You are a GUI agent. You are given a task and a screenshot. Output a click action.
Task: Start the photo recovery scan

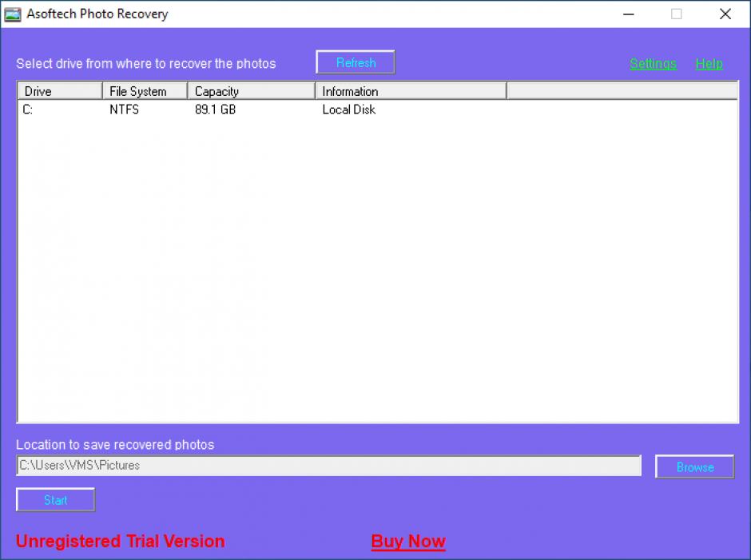point(55,499)
